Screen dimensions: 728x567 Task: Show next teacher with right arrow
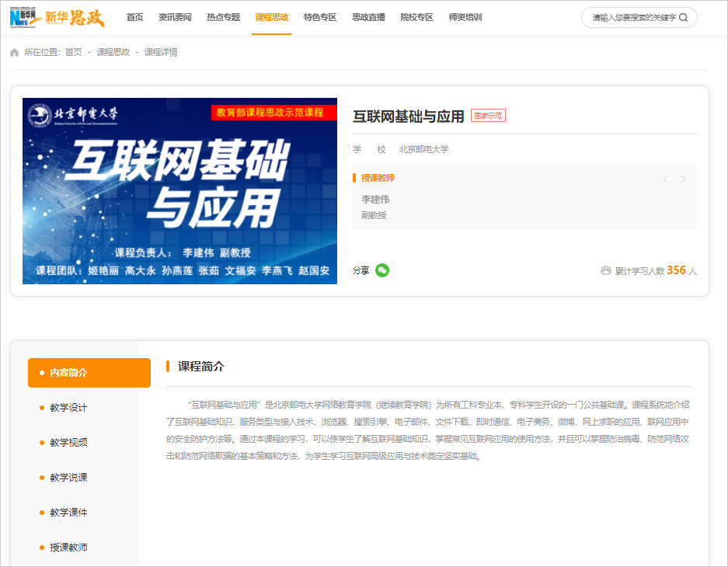coord(682,179)
